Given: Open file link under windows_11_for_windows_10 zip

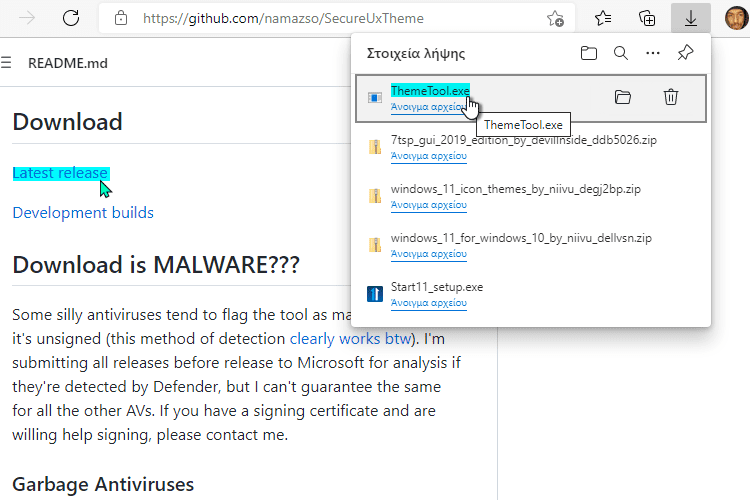Looking at the screenshot, I should click(x=429, y=254).
